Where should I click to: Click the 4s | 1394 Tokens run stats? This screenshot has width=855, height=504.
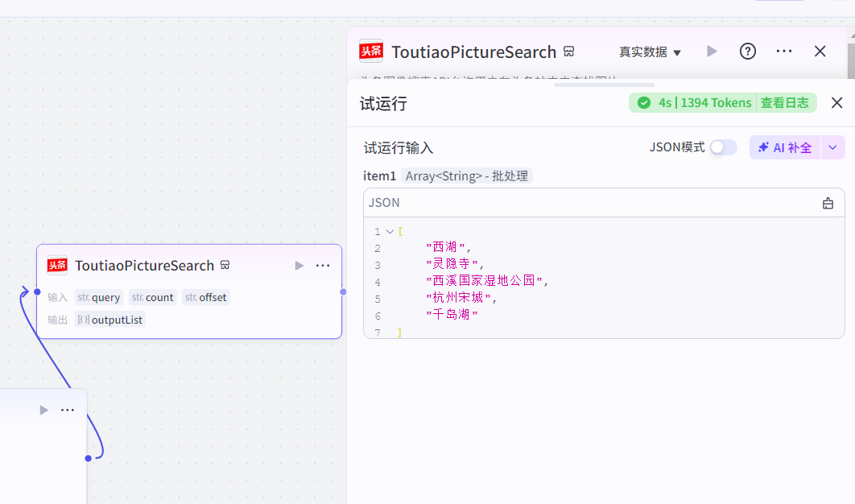(704, 102)
